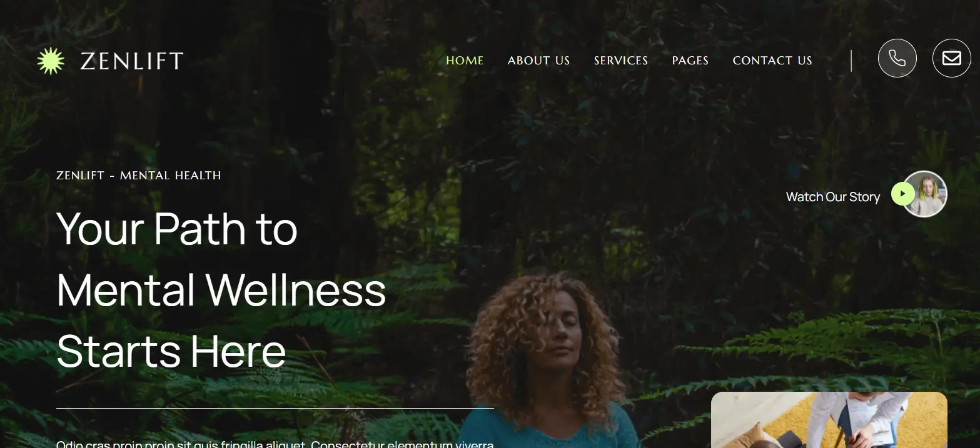Click the paragraph starting 'Odio cras proin'
Image resolution: width=980 pixels, height=448 pixels.
tap(275, 444)
